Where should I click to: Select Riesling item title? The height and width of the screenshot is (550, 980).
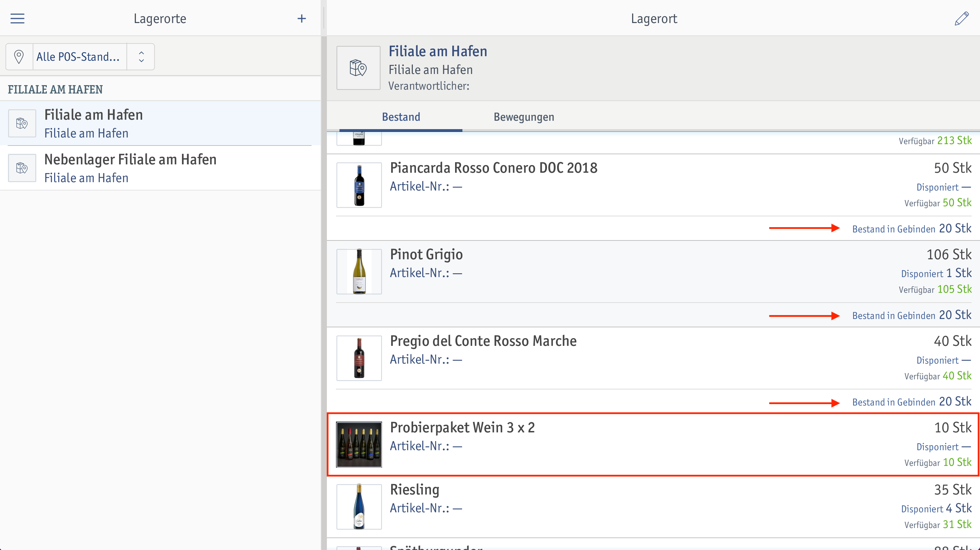[415, 490]
